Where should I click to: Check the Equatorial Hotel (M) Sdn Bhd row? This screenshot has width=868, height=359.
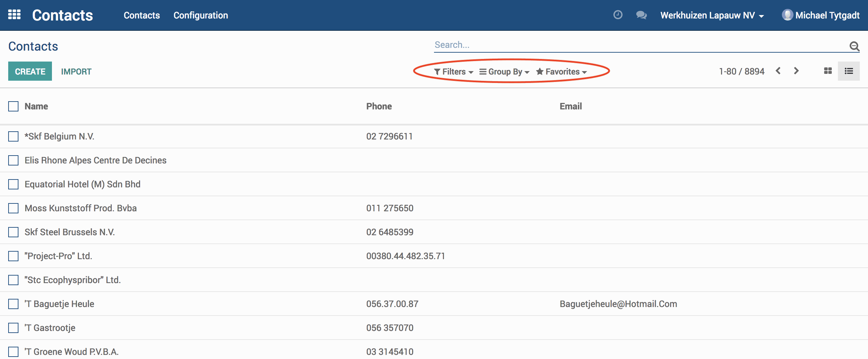click(13, 184)
